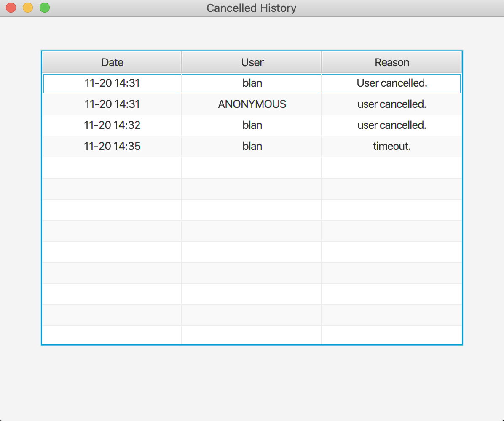Viewport: 504px width, 421px height.
Task: Click the 'User cancelled.' reason cell
Action: pyautogui.click(x=391, y=83)
